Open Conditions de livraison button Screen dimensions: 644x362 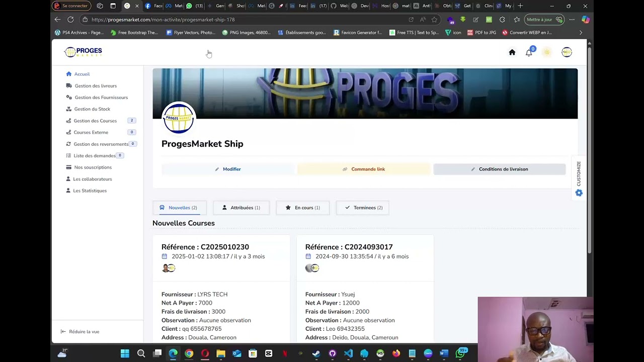pyautogui.click(x=500, y=169)
